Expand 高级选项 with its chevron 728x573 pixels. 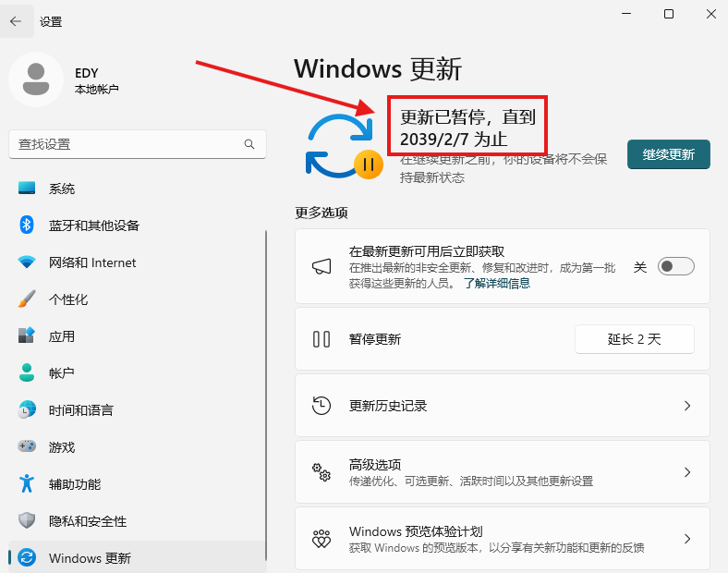(x=687, y=472)
